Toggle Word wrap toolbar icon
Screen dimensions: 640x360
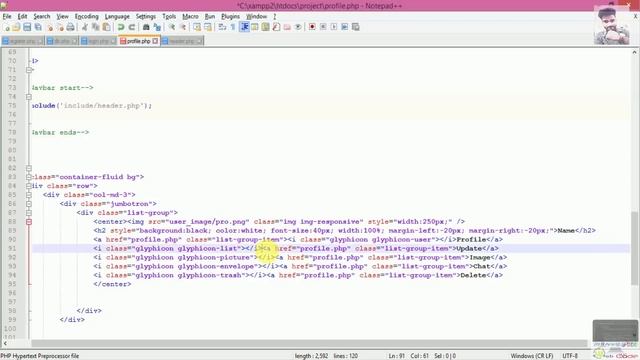click(x=222, y=27)
